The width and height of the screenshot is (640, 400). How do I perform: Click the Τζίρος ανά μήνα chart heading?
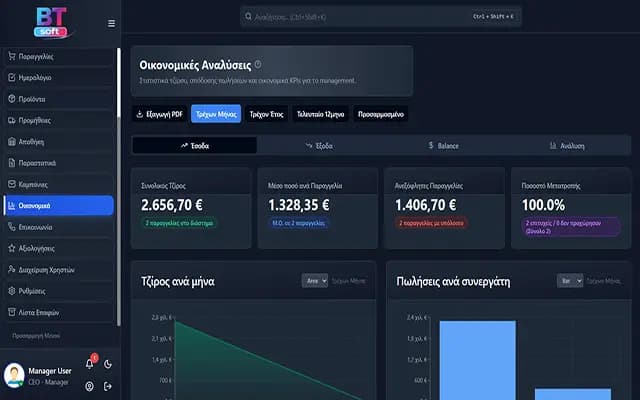(x=178, y=281)
